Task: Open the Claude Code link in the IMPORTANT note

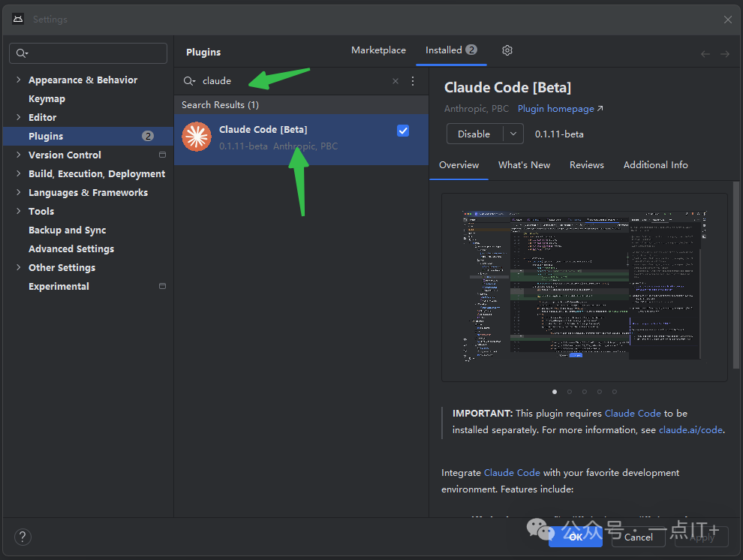Action: point(633,413)
